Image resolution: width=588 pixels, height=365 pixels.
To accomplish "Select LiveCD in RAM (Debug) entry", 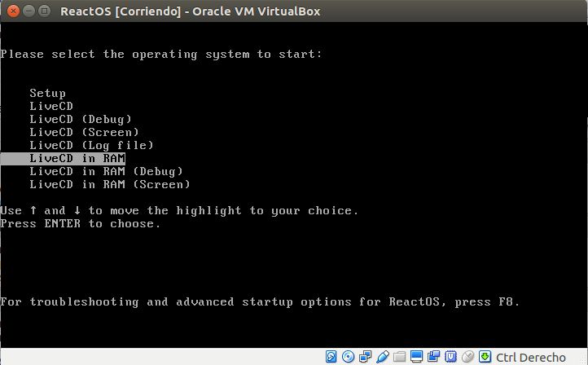I will [106, 171].
